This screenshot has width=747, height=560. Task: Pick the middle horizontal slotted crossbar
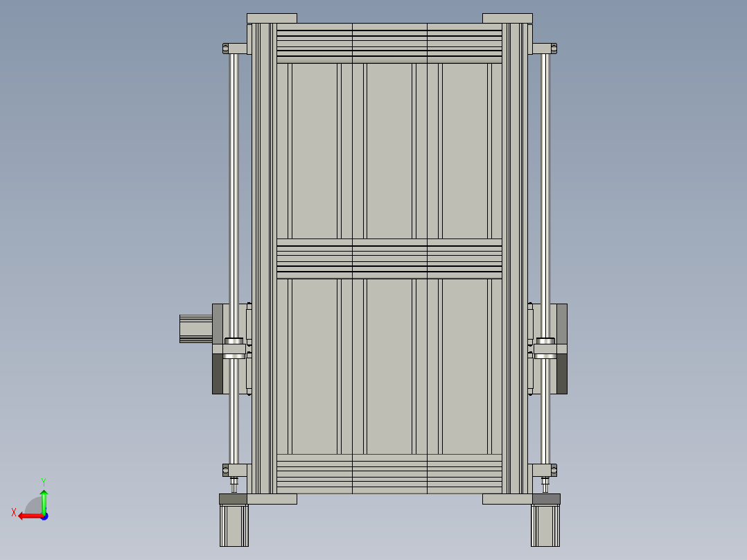coord(389,259)
